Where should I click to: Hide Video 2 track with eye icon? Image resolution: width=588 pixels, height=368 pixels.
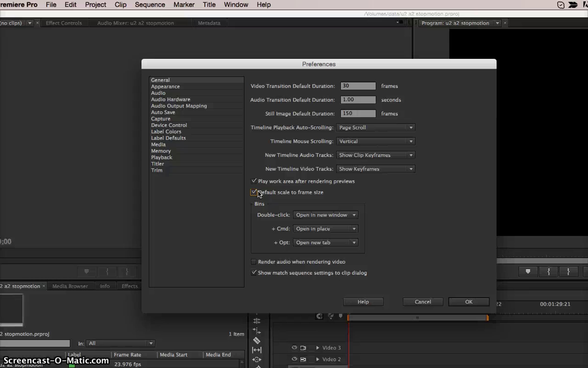pos(294,359)
